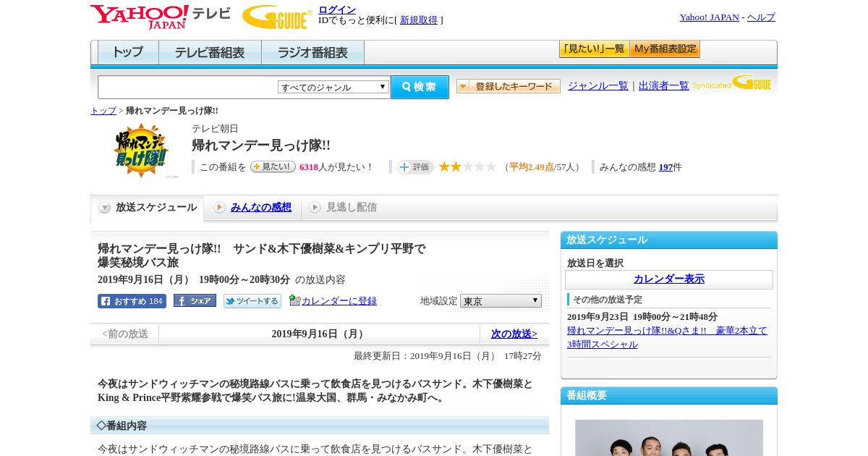This screenshot has width=868, height=456.
Task: Click the G-GUIDE logo in header
Action: (277, 17)
